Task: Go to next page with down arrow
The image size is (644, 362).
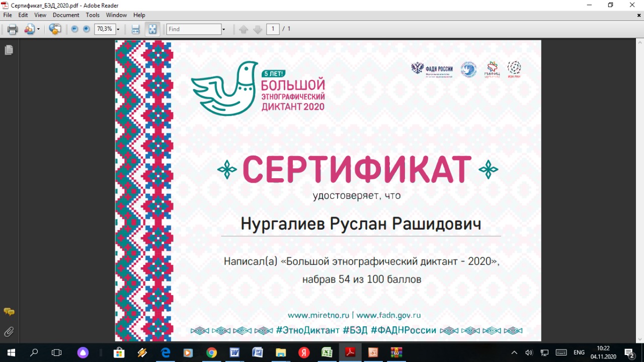Action: pos(258,29)
